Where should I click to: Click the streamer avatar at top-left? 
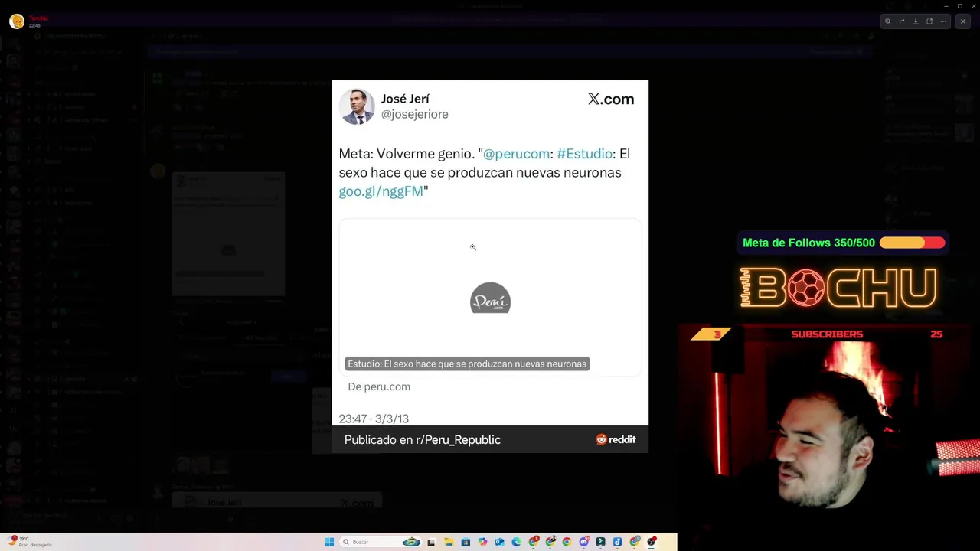pyautogui.click(x=16, y=21)
